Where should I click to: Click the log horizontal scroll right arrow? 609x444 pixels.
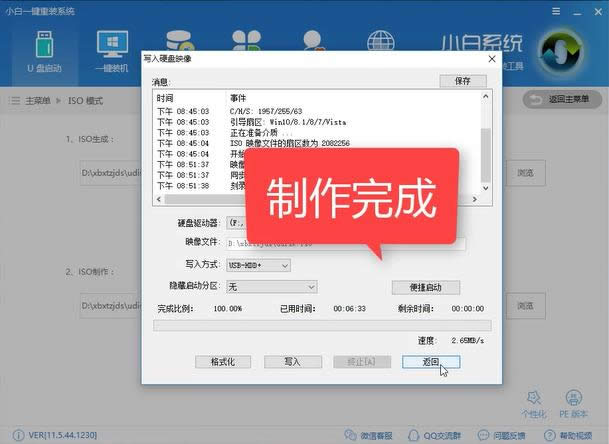coord(475,199)
